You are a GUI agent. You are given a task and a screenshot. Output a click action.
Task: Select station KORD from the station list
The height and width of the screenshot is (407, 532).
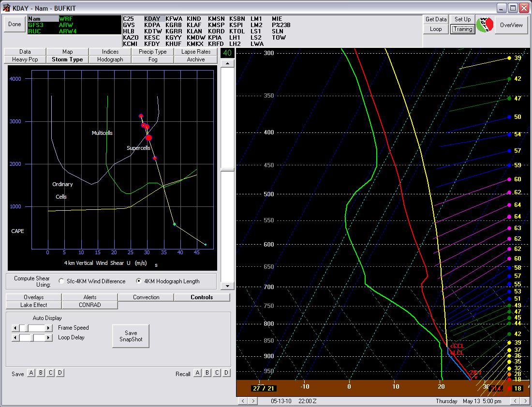(215, 30)
